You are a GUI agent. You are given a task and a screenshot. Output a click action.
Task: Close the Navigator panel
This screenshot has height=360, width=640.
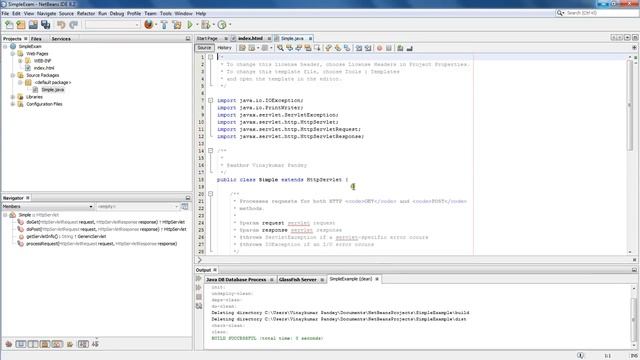(x=28, y=198)
